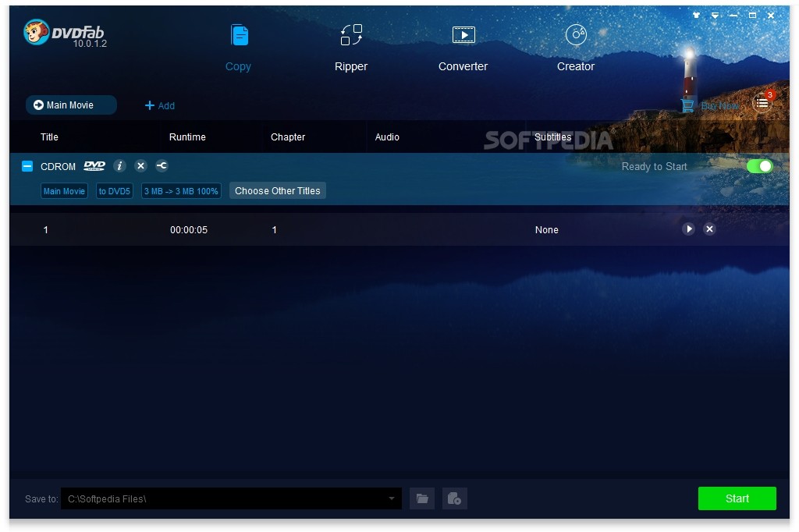
Task: Open the to DVD5 output selector
Action: 114,190
